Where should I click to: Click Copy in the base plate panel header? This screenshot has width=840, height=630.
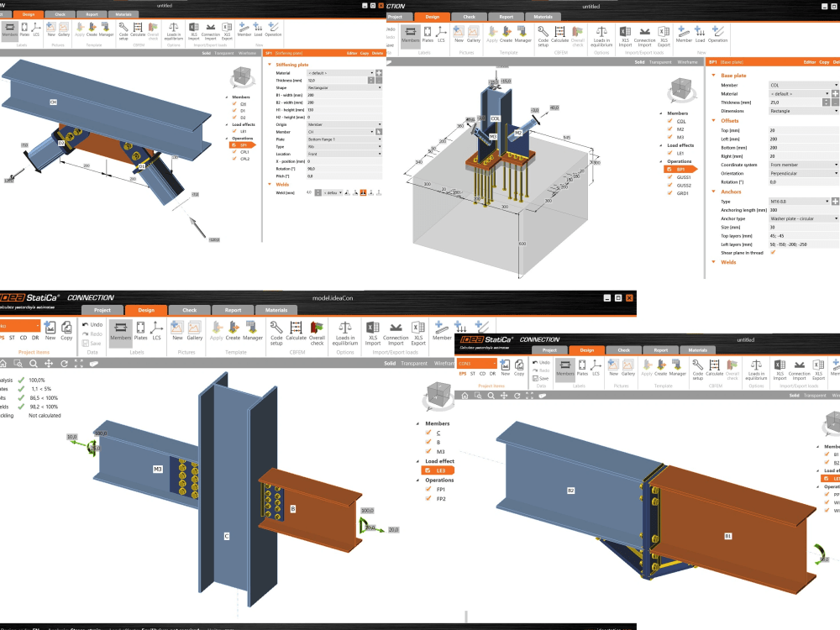click(x=824, y=62)
